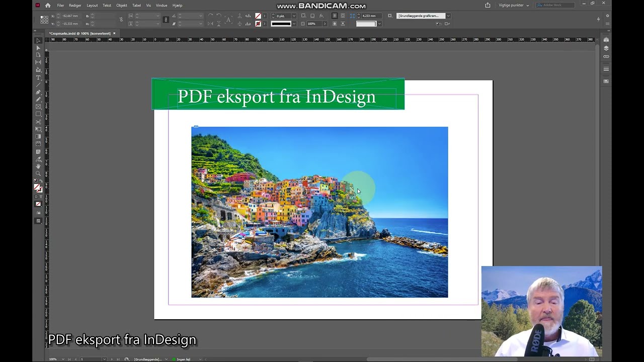Open the Vigtige punkter workspace dropdown
The width and height of the screenshot is (644, 362).
[514, 5]
